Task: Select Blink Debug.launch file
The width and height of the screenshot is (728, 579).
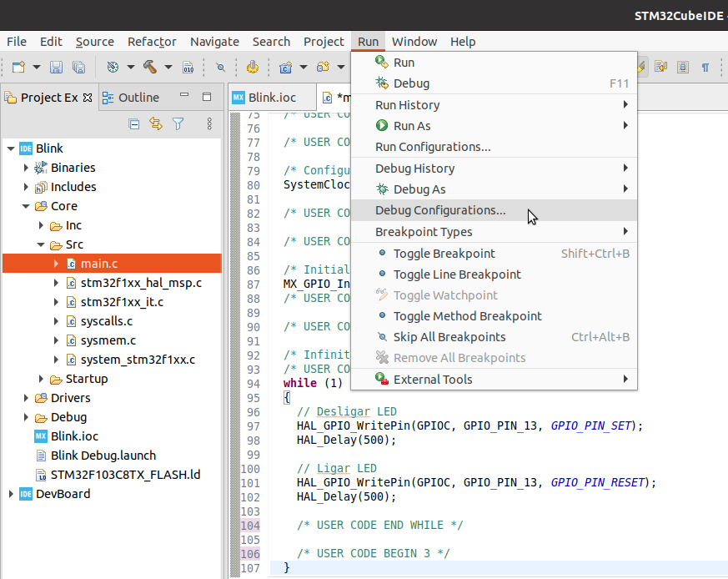Action: (x=103, y=456)
